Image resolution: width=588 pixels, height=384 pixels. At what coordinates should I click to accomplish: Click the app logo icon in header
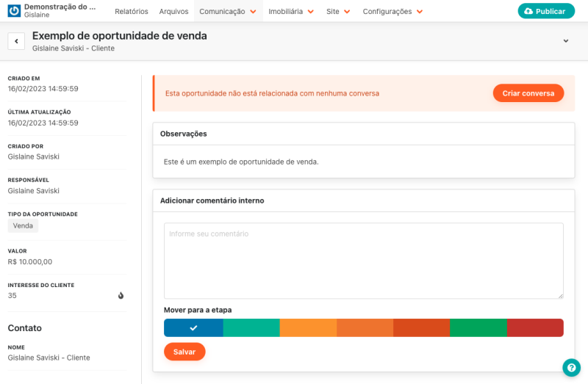tap(14, 11)
